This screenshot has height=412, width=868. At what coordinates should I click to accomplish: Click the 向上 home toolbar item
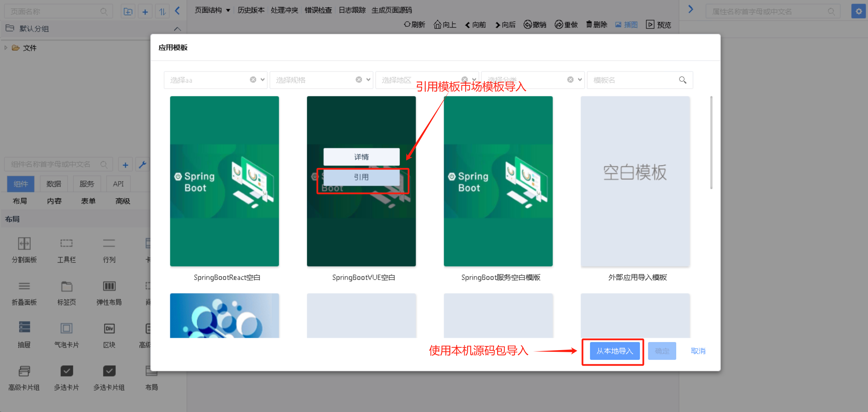pos(445,25)
